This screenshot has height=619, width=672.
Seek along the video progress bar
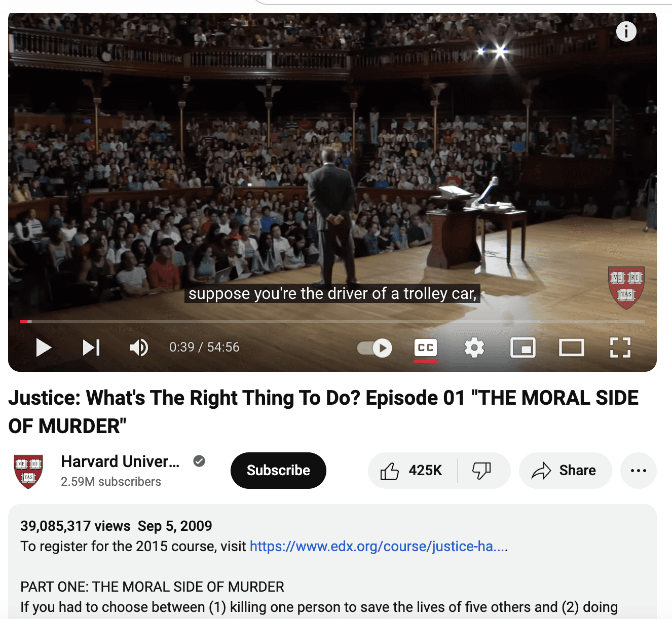pos(332,321)
